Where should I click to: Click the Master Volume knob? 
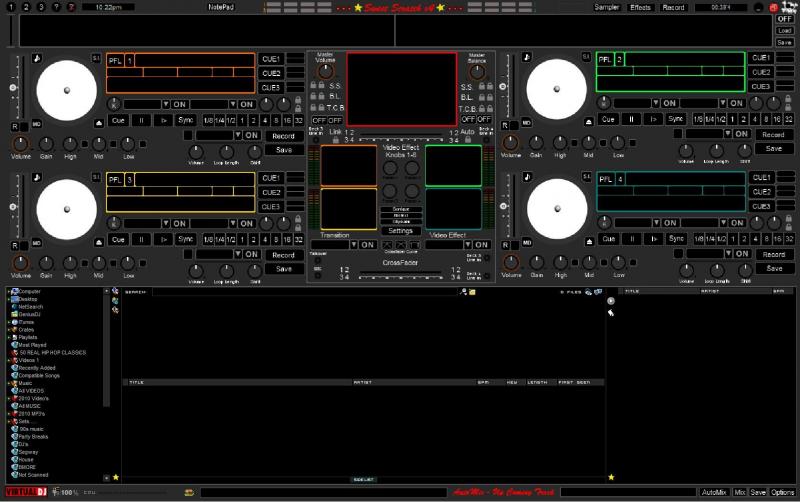pyautogui.click(x=326, y=71)
